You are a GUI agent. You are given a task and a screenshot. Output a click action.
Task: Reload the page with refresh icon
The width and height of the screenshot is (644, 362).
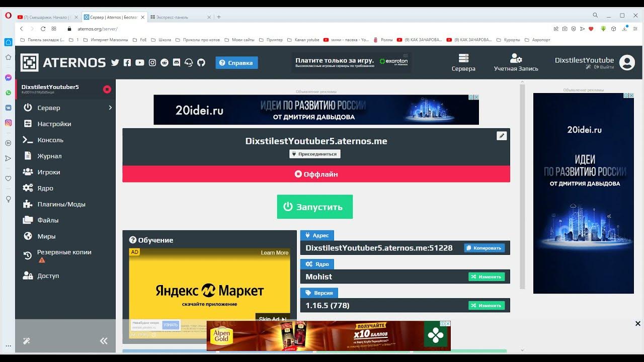pyautogui.click(x=43, y=29)
